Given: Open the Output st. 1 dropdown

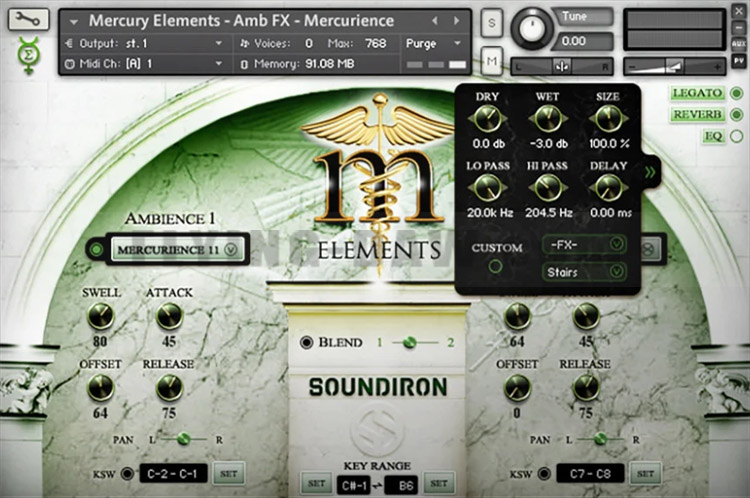Looking at the screenshot, I should click(147, 44).
